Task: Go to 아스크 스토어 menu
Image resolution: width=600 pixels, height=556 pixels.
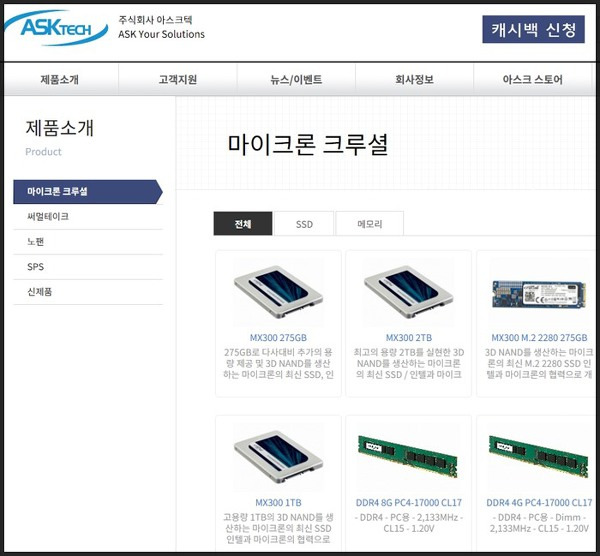Action: 533,80
